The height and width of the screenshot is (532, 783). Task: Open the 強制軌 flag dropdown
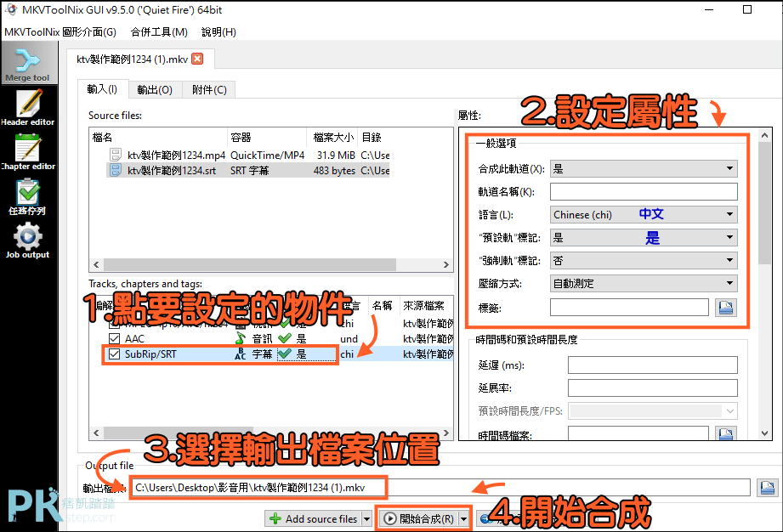(644, 261)
